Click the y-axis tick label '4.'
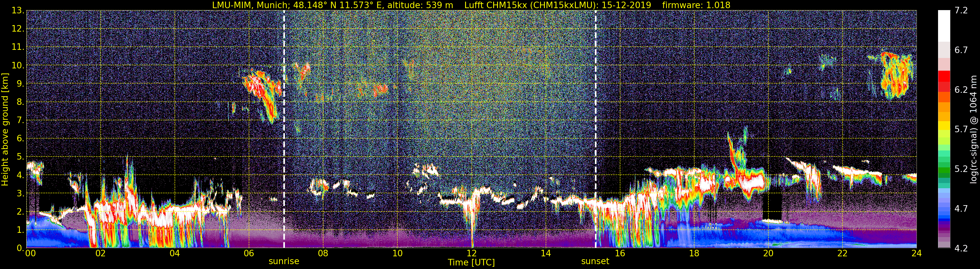This screenshot has width=980, height=269. [x=20, y=175]
